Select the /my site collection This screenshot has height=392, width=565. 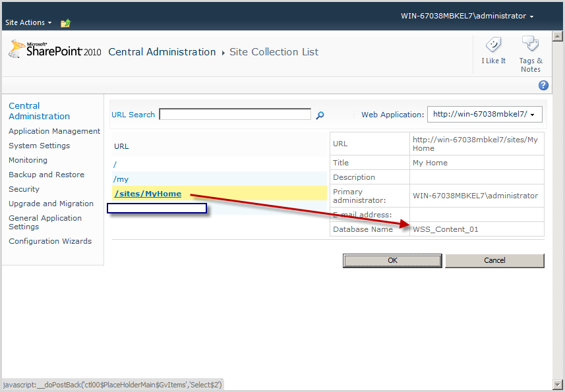[x=121, y=179]
